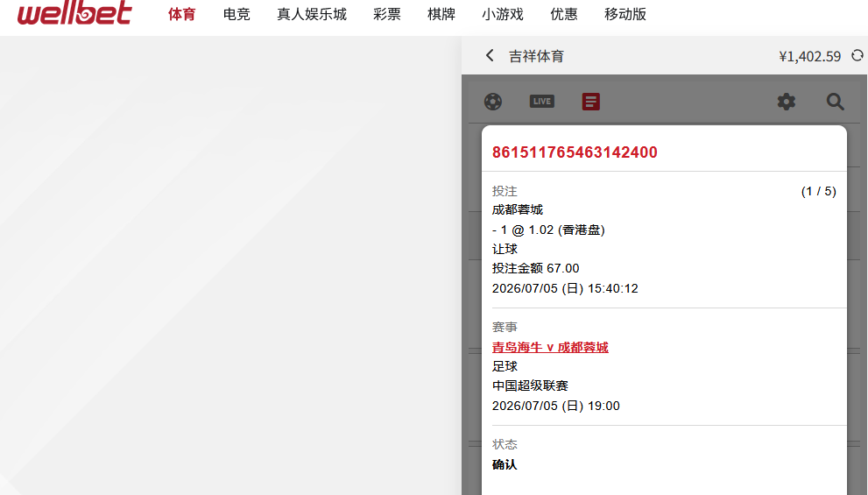Click the 吉祥体育 panel title
Screen dimensions: 868x495
[x=536, y=56]
